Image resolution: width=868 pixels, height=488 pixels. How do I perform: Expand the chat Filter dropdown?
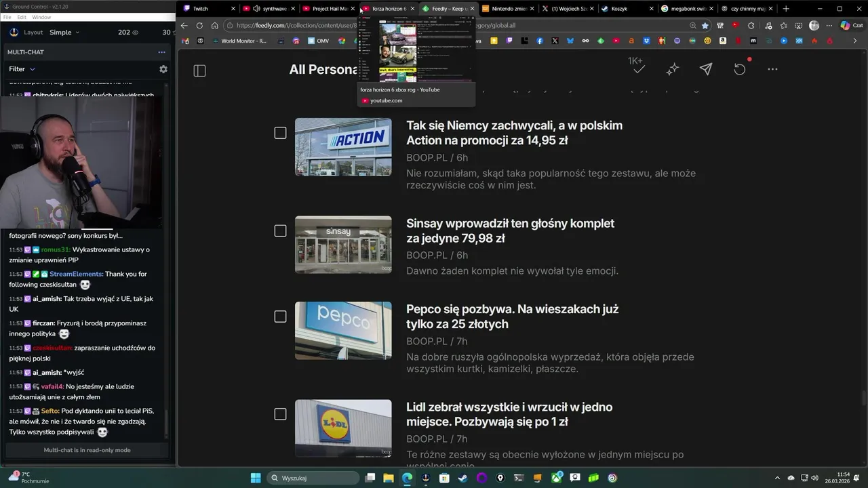[x=22, y=69]
